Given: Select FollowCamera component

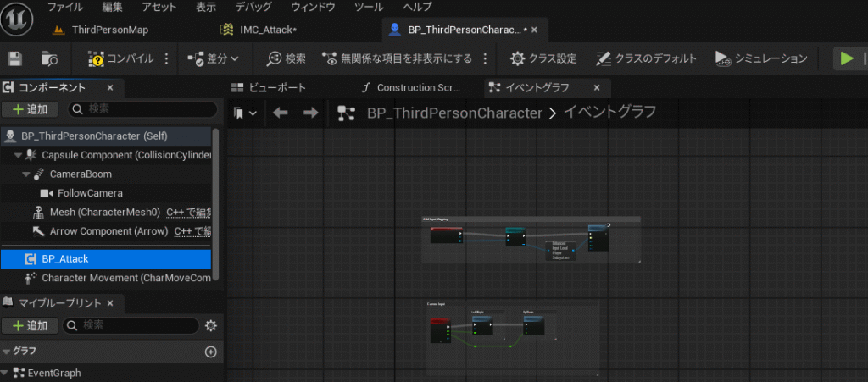Looking at the screenshot, I should point(90,193).
